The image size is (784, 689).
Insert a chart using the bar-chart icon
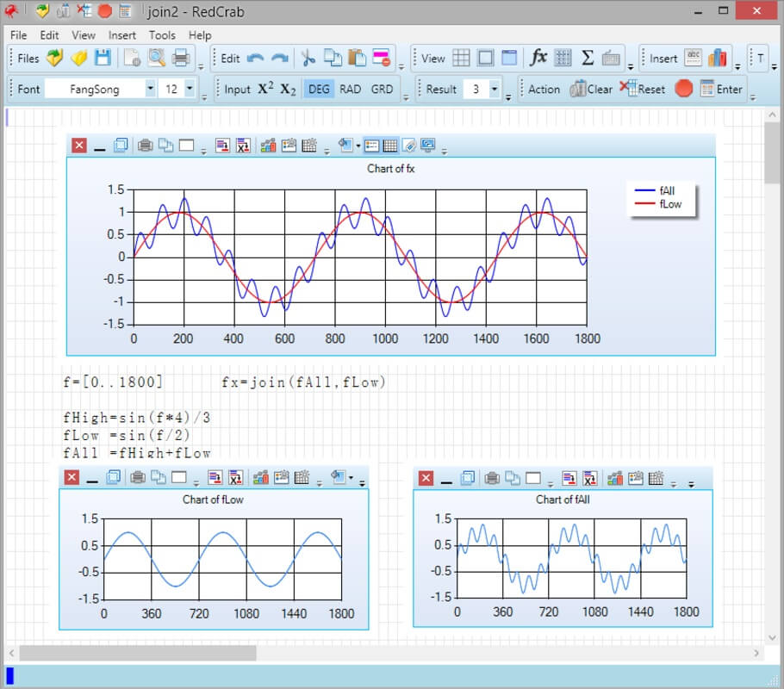[x=717, y=58]
